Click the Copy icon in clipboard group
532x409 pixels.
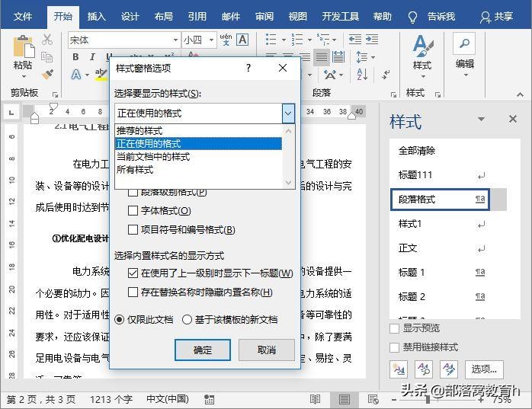[x=46, y=57]
